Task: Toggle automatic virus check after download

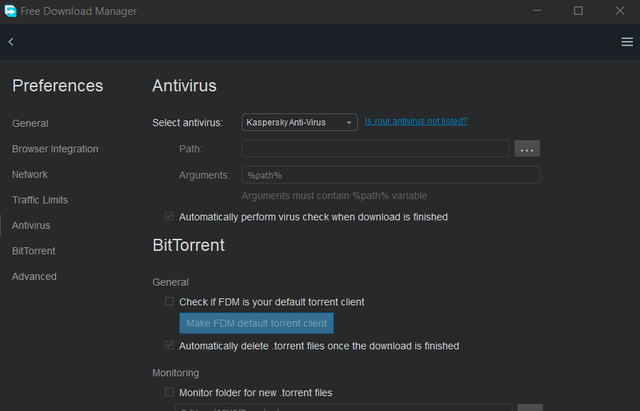Action: coord(169,216)
